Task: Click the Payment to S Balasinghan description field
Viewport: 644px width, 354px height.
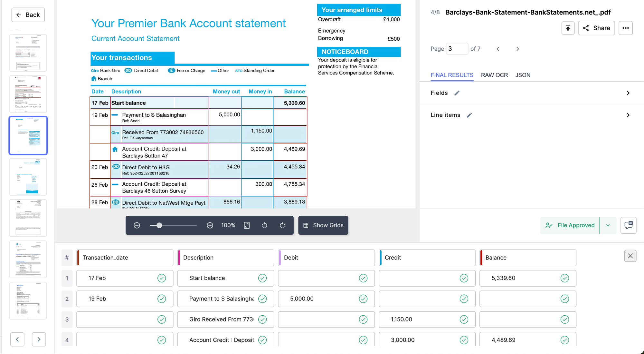Action: click(x=226, y=299)
